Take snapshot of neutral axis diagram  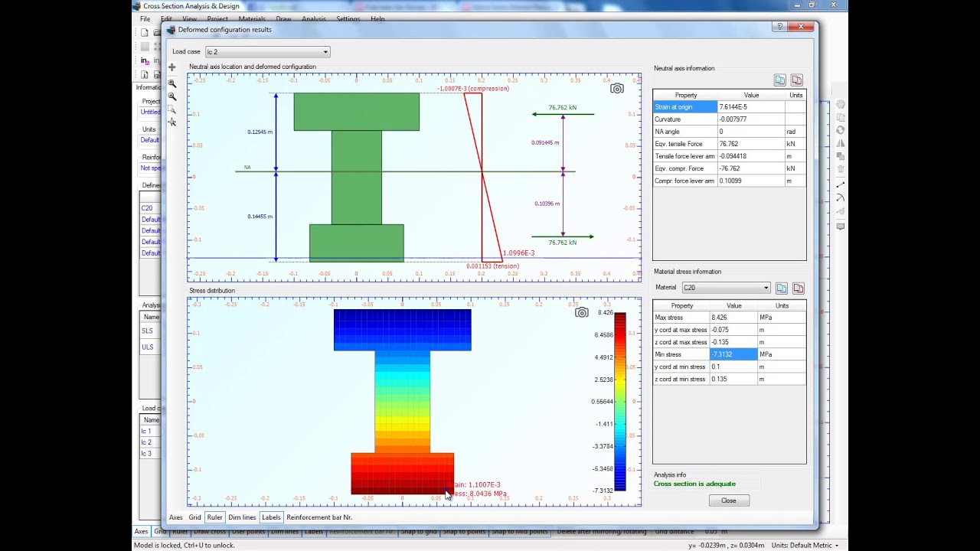616,89
